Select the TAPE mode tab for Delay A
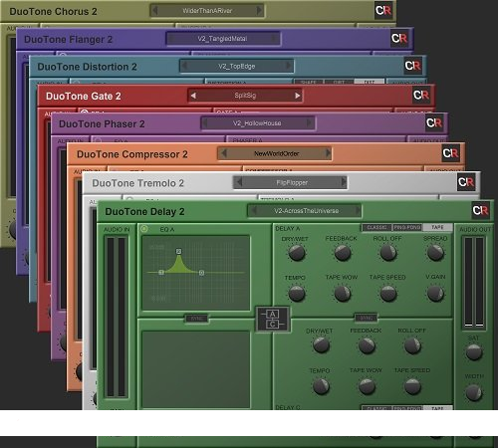This screenshot has height=448, width=498. click(437, 227)
